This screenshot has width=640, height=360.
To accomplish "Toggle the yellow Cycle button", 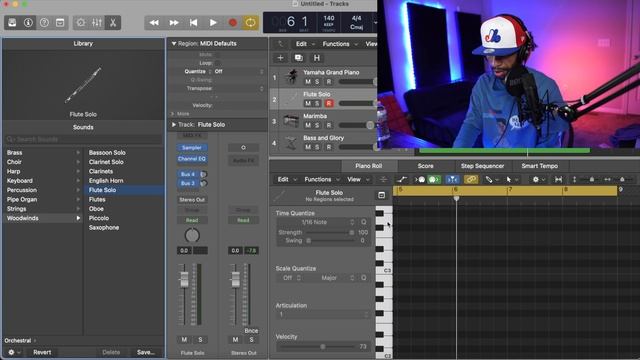I will tap(251, 22).
